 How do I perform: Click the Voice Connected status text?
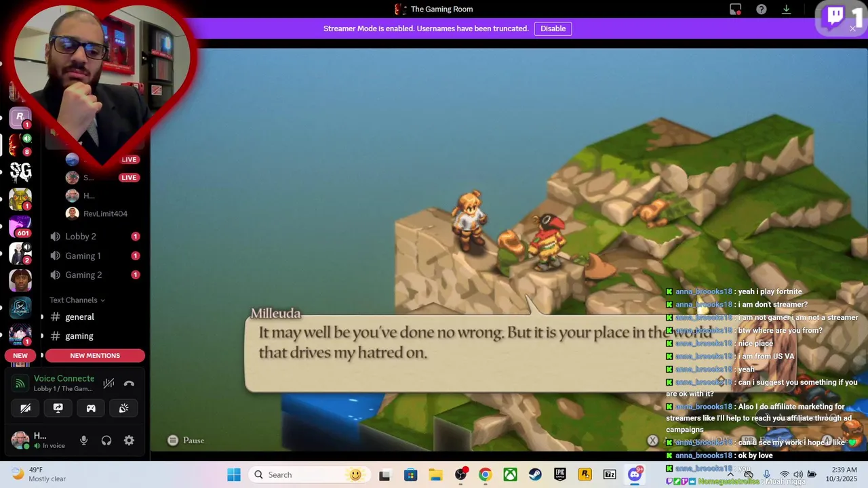tap(64, 378)
